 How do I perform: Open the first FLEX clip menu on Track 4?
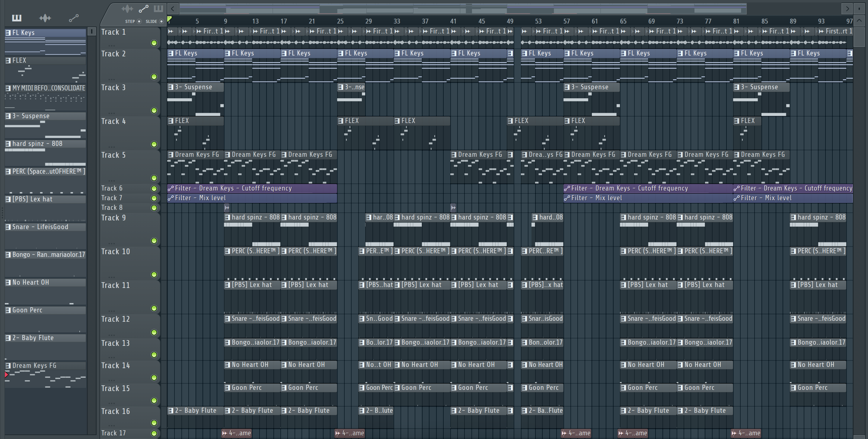pos(171,121)
